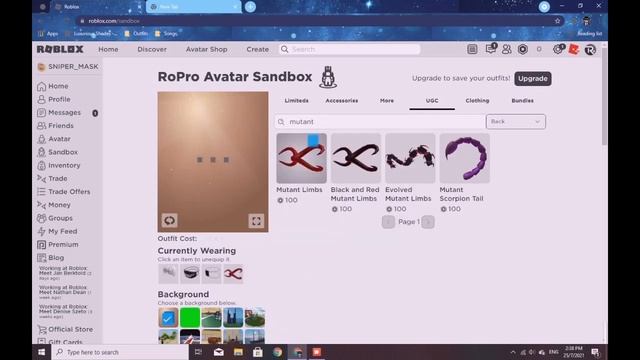This screenshot has height=360, width=640.
Task: Select Black and Red Mutant Limbs thumbnail
Action: (356, 158)
